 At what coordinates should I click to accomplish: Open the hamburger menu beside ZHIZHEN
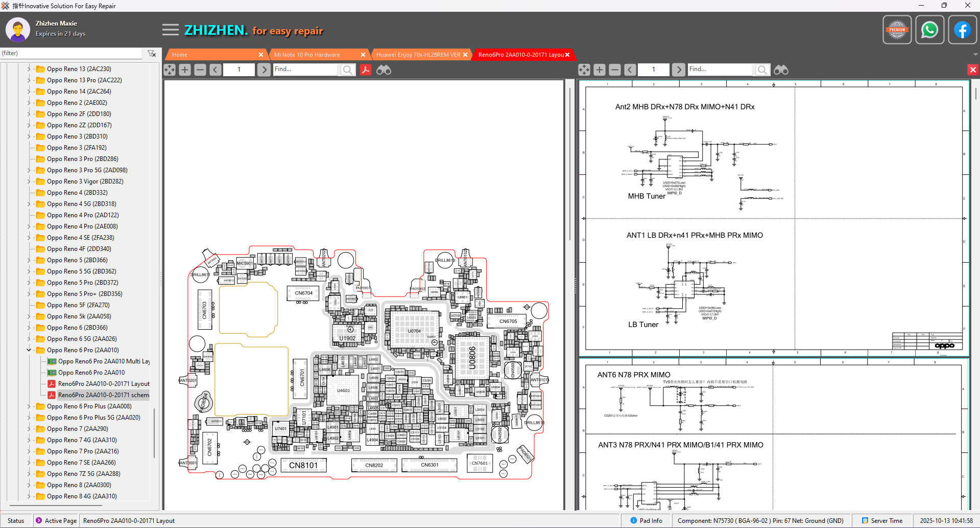click(x=171, y=30)
